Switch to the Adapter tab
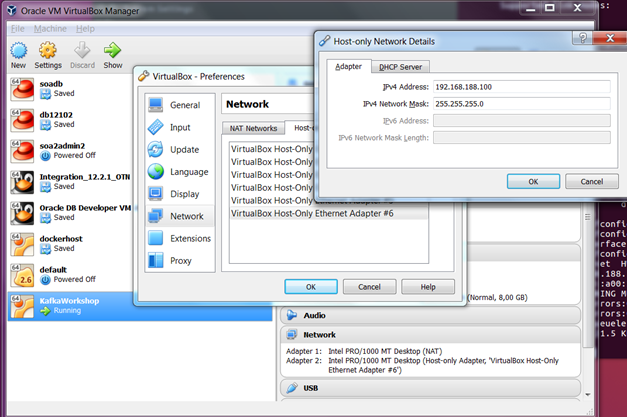627x417 pixels. (x=348, y=66)
